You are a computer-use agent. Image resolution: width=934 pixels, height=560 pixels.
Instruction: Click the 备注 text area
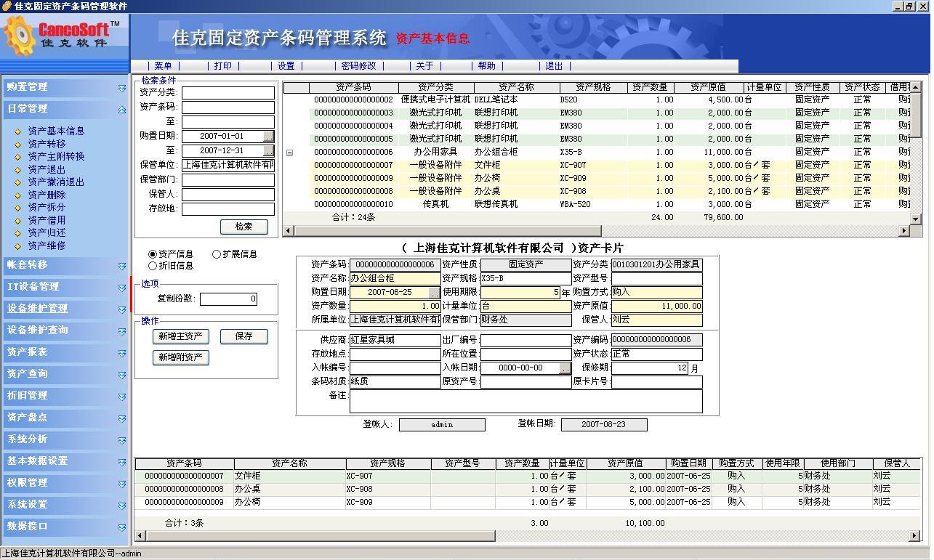tap(526, 402)
